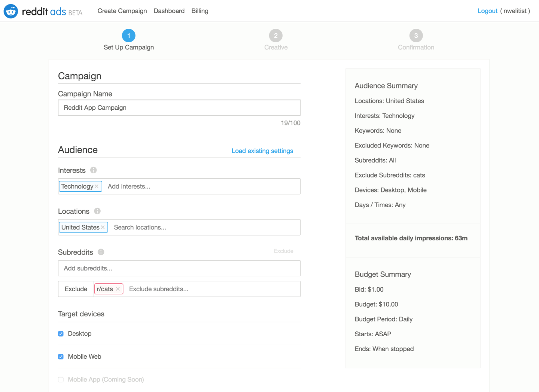
Task: Click the faded Exclude link above Subreddits
Action: tap(283, 251)
